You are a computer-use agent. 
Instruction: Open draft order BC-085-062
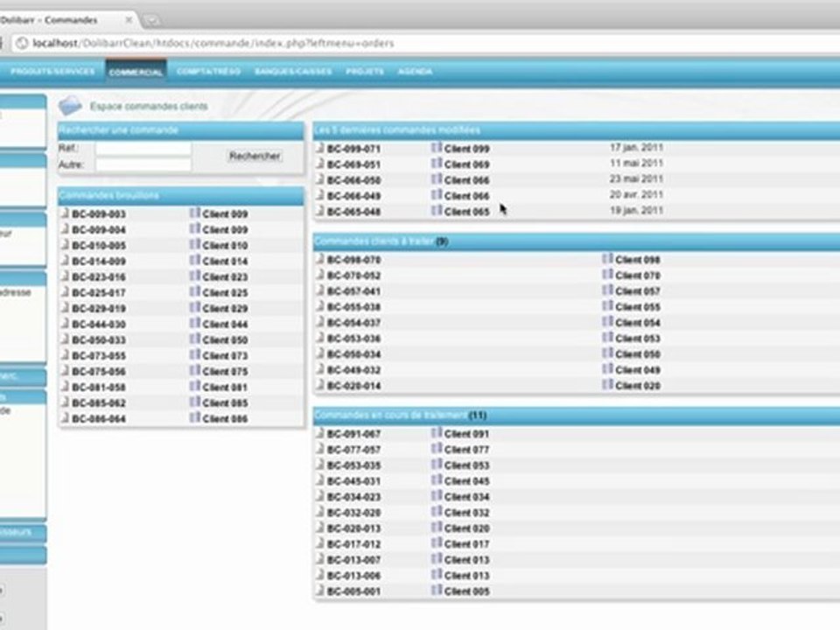coord(99,402)
